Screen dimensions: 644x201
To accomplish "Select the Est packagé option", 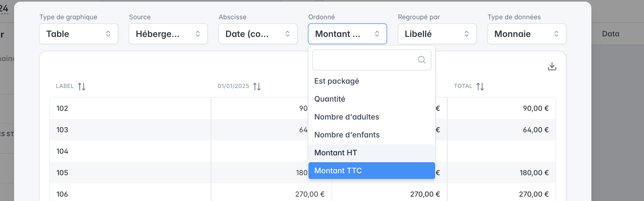I will (x=372, y=81).
